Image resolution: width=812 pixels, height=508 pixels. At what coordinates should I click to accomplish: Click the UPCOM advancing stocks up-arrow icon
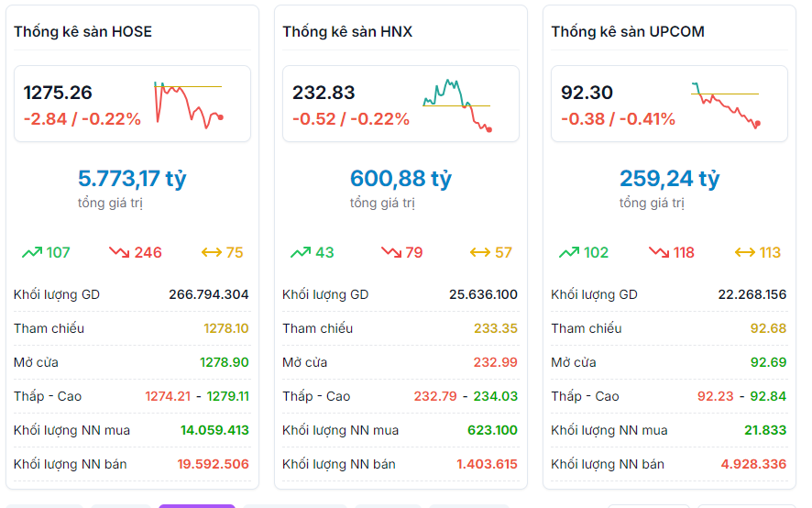point(569,252)
